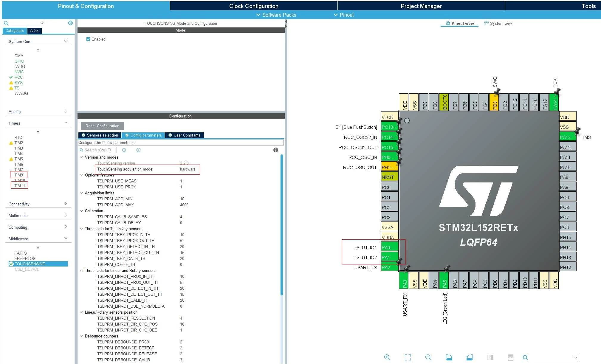Collapse the Version and modes group
Image resolution: width=601 pixels, height=364 pixels.
tap(81, 157)
